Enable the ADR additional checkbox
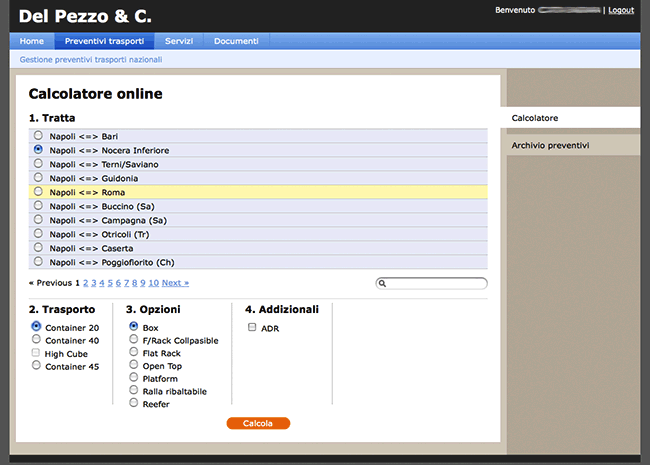Screen dimensions: 650x465 tap(252, 327)
